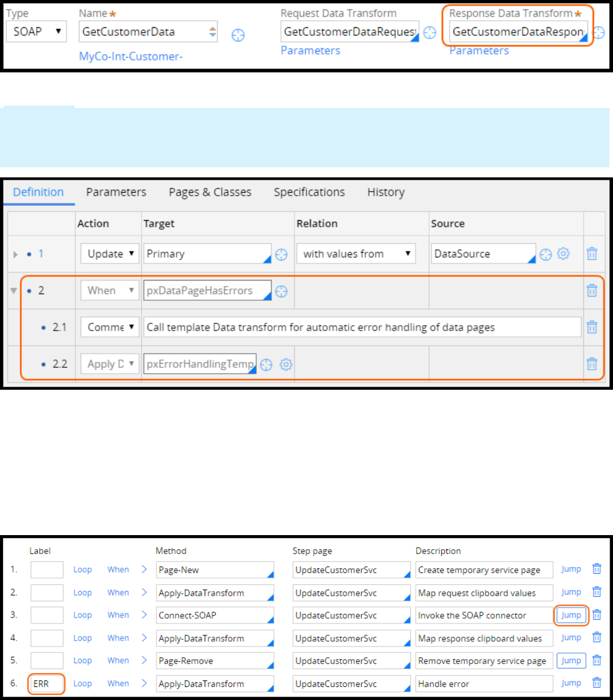Click empty label field of step 1
The width and height of the screenshot is (613, 700).
(x=47, y=569)
